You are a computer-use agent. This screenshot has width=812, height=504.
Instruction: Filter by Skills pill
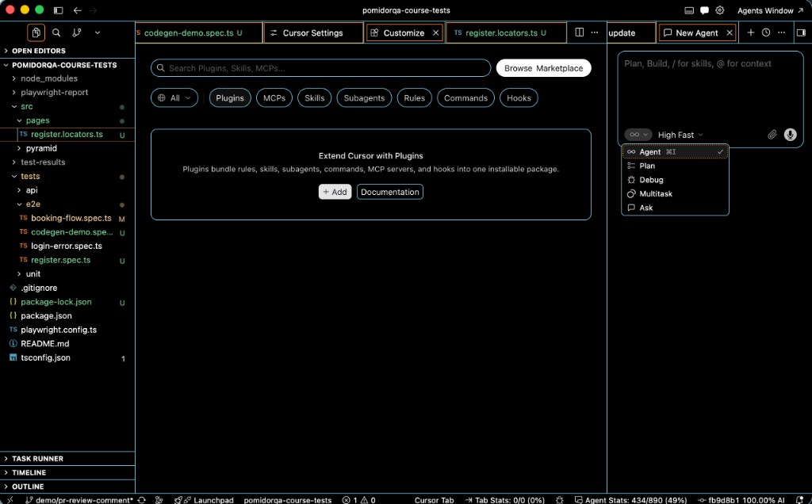pyautogui.click(x=314, y=97)
